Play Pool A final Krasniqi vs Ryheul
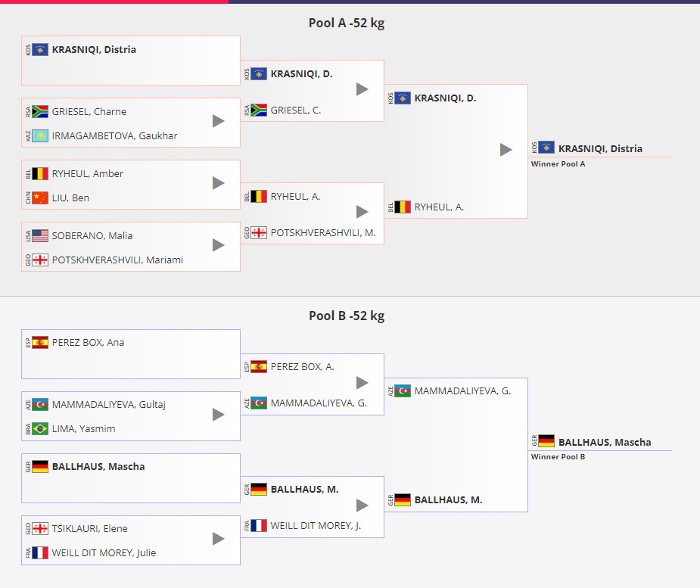The height and width of the screenshot is (588, 700). [506, 150]
